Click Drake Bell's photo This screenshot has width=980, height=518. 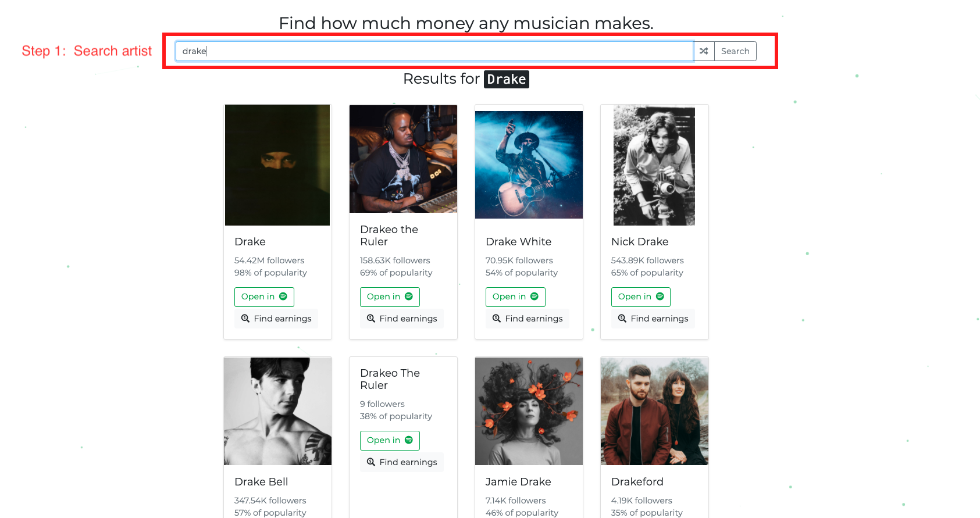[277, 411]
